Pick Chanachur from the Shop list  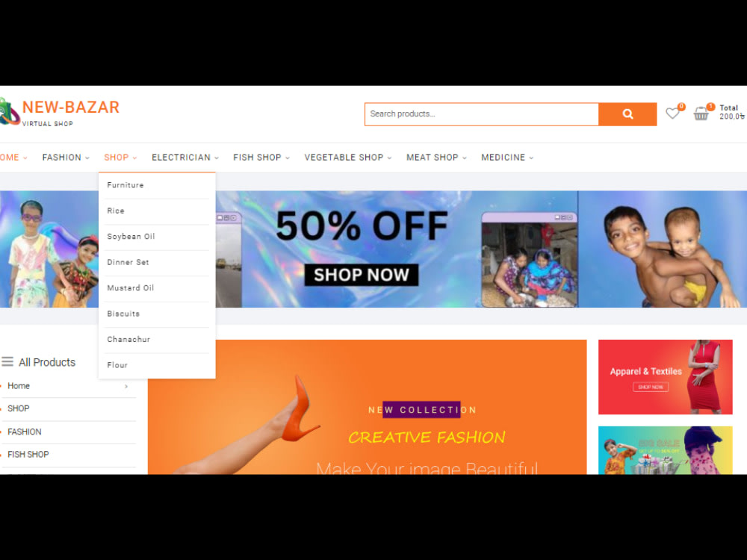[x=128, y=340]
